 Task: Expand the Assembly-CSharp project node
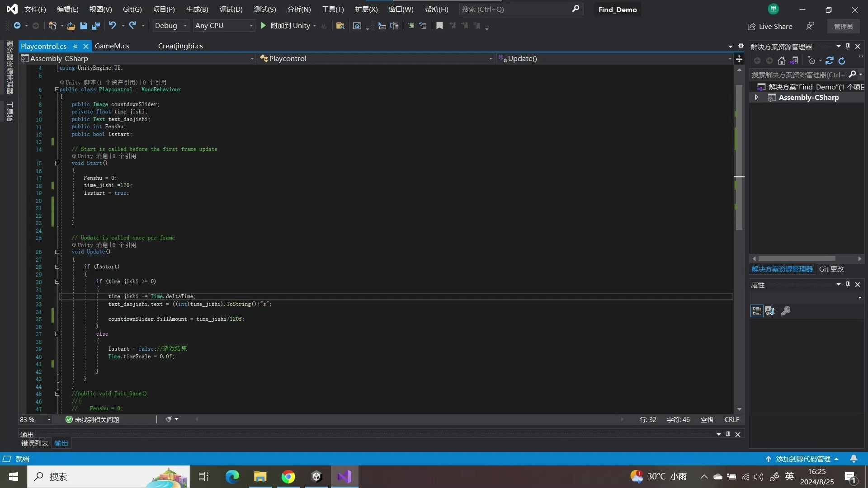point(756,98)
